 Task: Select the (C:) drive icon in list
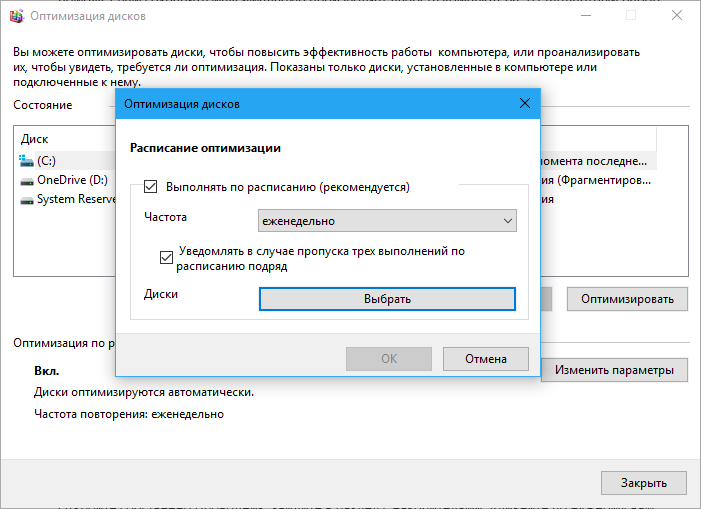pyautogui.click(x=26, y=161)
